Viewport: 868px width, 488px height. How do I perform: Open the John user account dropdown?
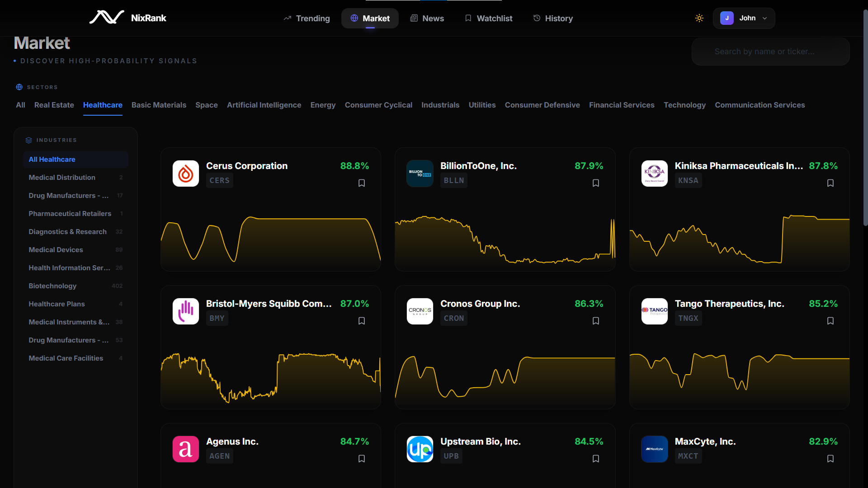click(x=744, y=18)
